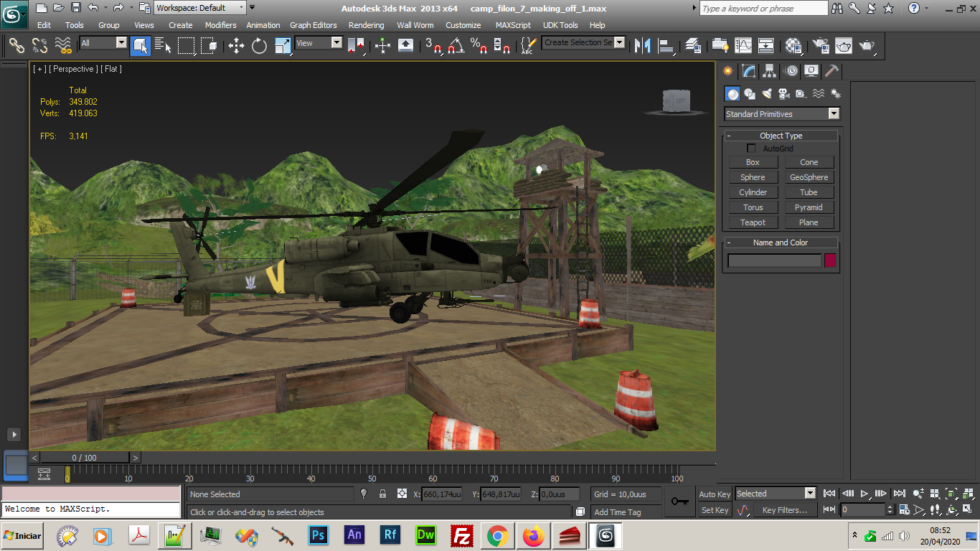Toggle Window/Crossing selection mode
Screen dimensions: 980x551
click(x=209, y=46)
